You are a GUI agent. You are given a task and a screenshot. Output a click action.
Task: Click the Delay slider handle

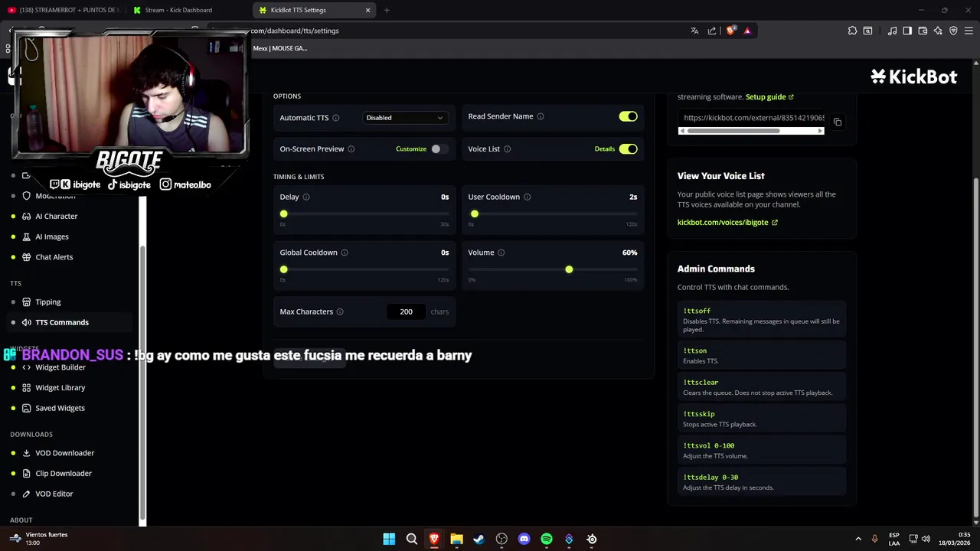pos(284,214)
